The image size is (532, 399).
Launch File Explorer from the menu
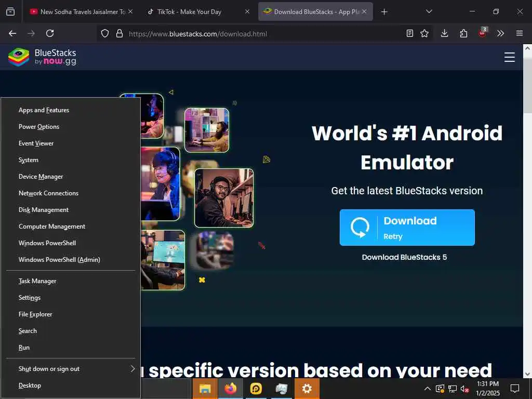(71, 314)
